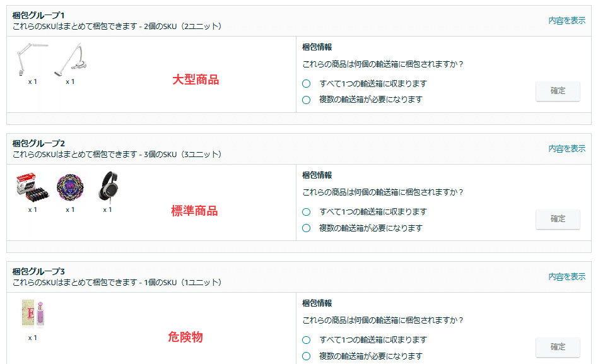The image size is (598, 364).
Task: Click x 1 quantity under the vacuum cleaner
Action: 70,81
